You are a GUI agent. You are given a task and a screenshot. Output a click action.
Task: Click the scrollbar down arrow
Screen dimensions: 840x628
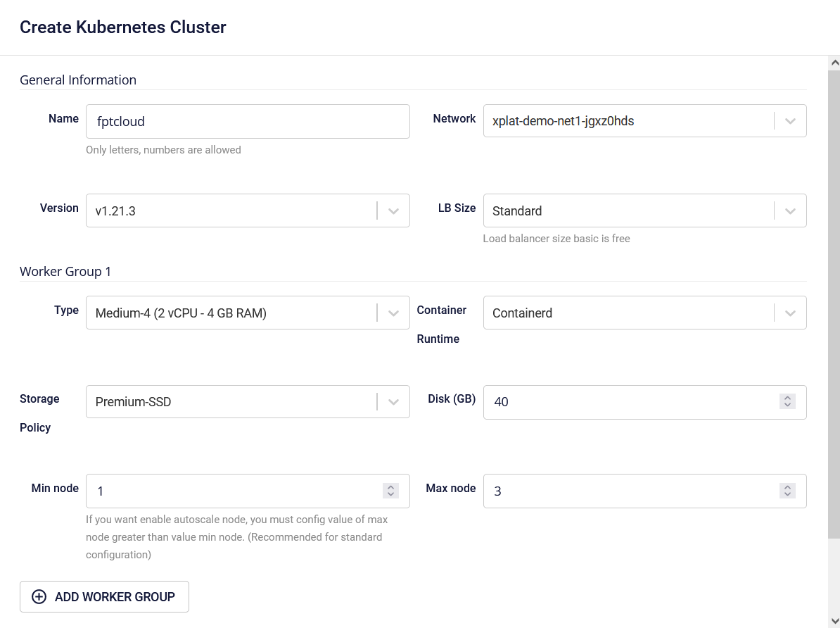(834, 621)
